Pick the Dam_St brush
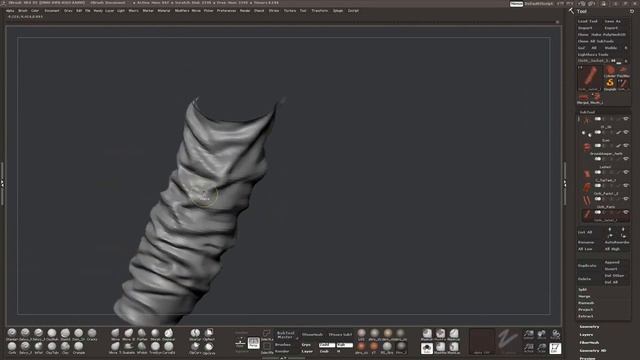 point(78,334)
